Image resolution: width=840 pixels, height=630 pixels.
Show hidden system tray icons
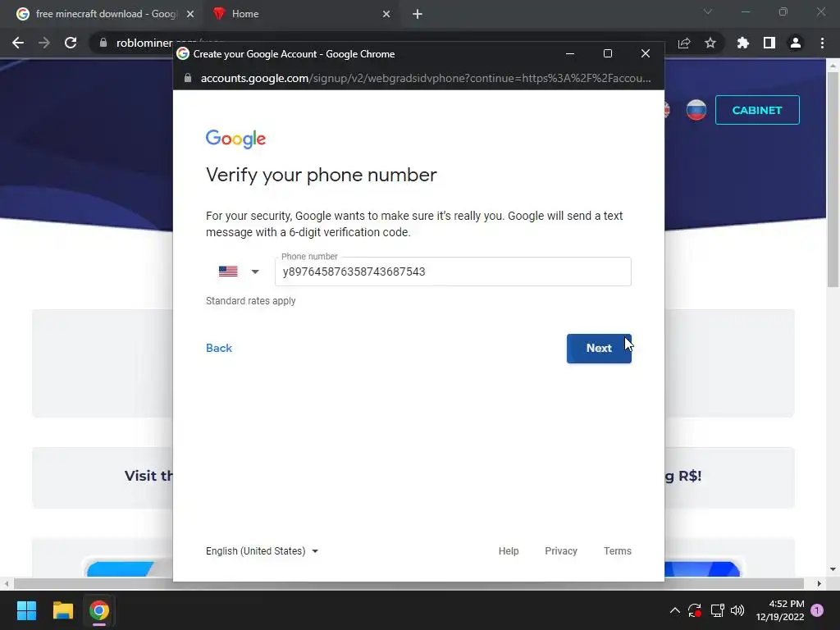pyautogui.click(x=675, y=610)
